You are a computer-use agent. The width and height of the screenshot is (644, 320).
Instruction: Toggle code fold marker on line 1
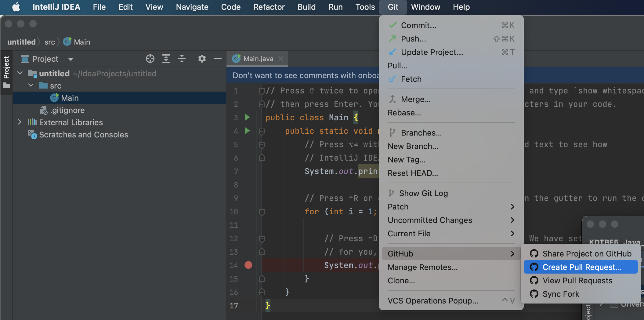[x=262, y=91]
